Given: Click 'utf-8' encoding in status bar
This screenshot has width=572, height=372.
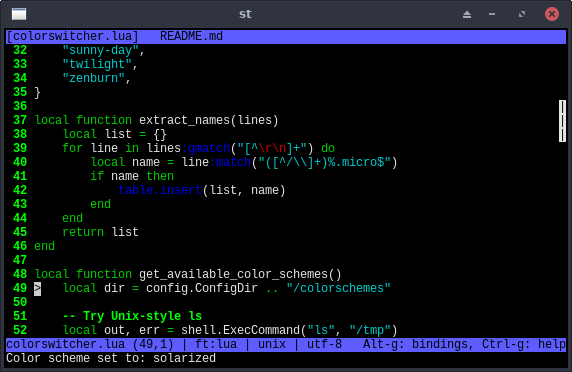Looking at the screenshot, I should (x=324, y=344).
